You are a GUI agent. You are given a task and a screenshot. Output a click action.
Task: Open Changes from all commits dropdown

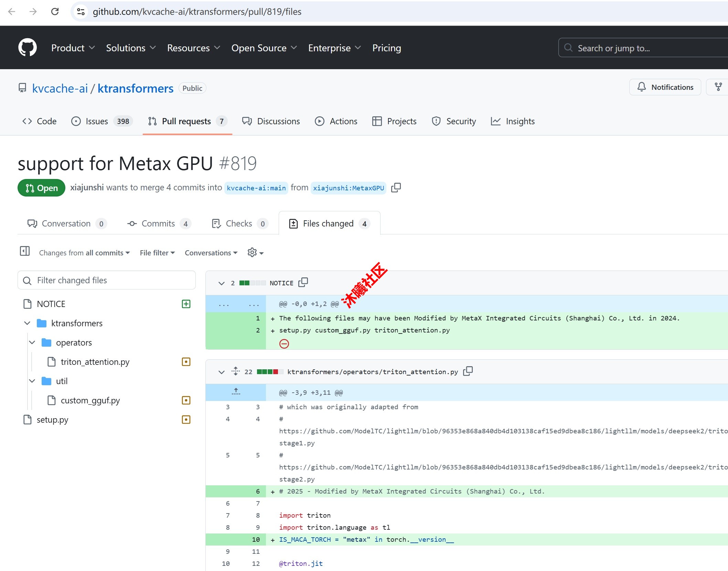coord(84,253)
